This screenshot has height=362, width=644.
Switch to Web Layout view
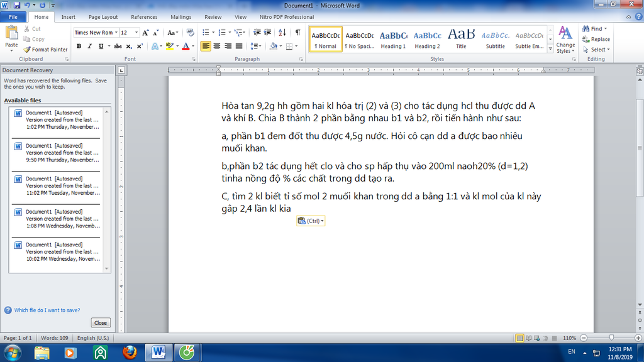(x=537, y=338)
